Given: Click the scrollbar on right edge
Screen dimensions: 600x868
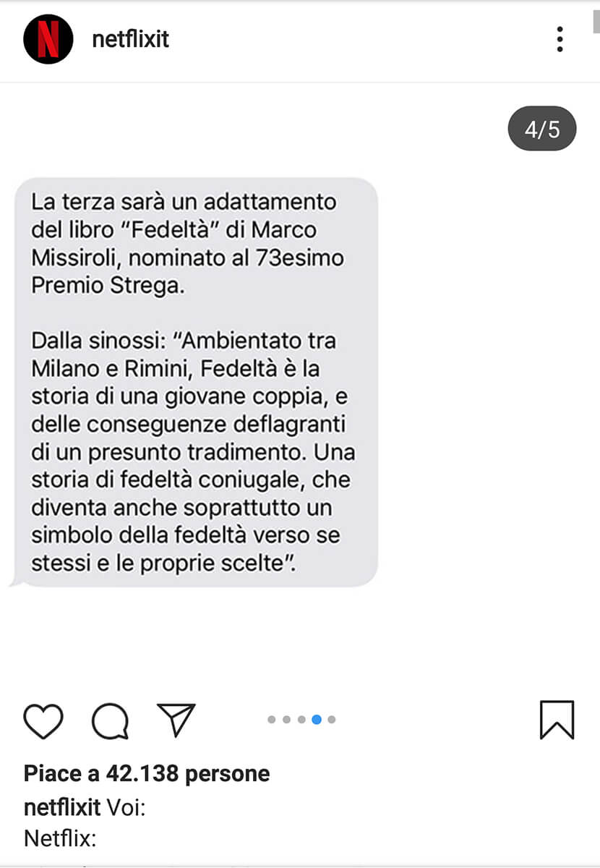Looking at the screenshot, I should point(596,18).
